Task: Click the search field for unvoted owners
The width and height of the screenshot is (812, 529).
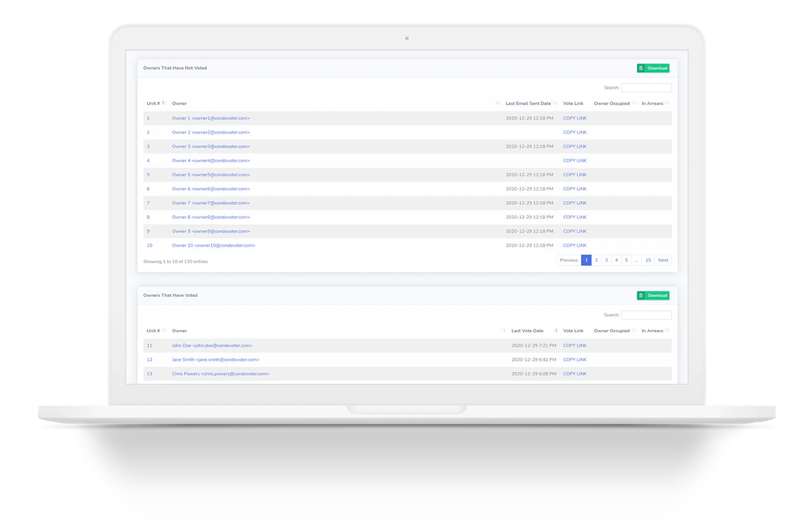Action: (x=647, y=87)
